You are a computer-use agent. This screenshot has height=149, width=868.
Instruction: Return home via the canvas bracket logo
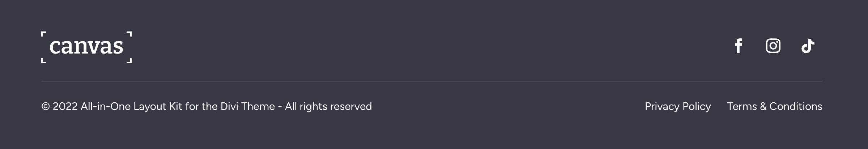click(86, 47)
